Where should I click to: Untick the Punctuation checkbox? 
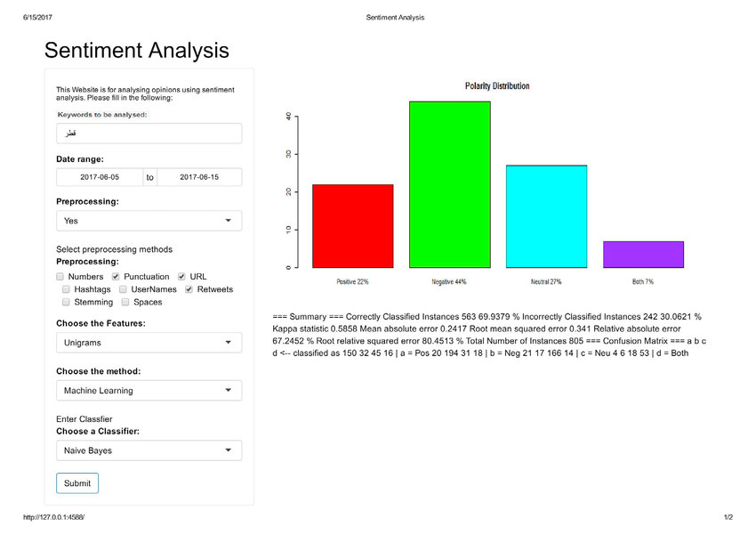pyautogui.click(x=116, y=277)
